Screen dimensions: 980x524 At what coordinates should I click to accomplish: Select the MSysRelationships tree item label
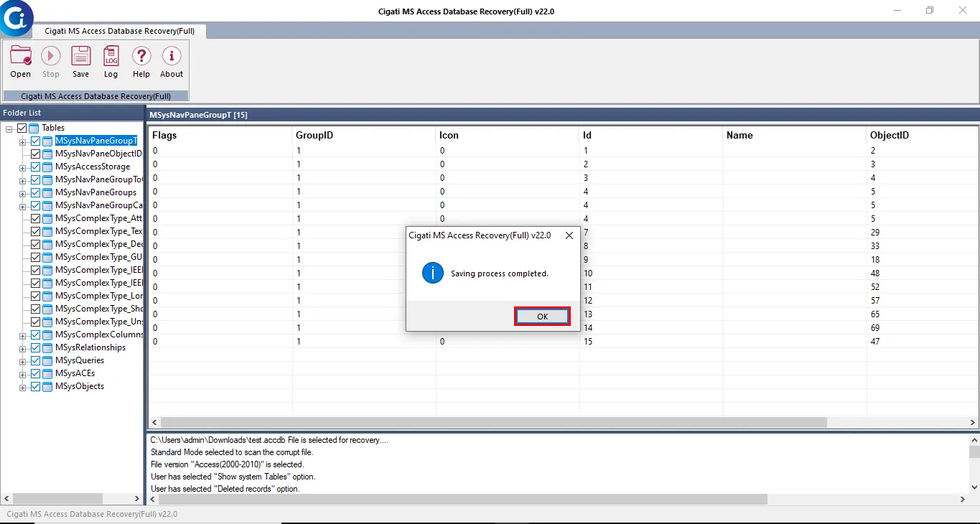coord(90,347)
